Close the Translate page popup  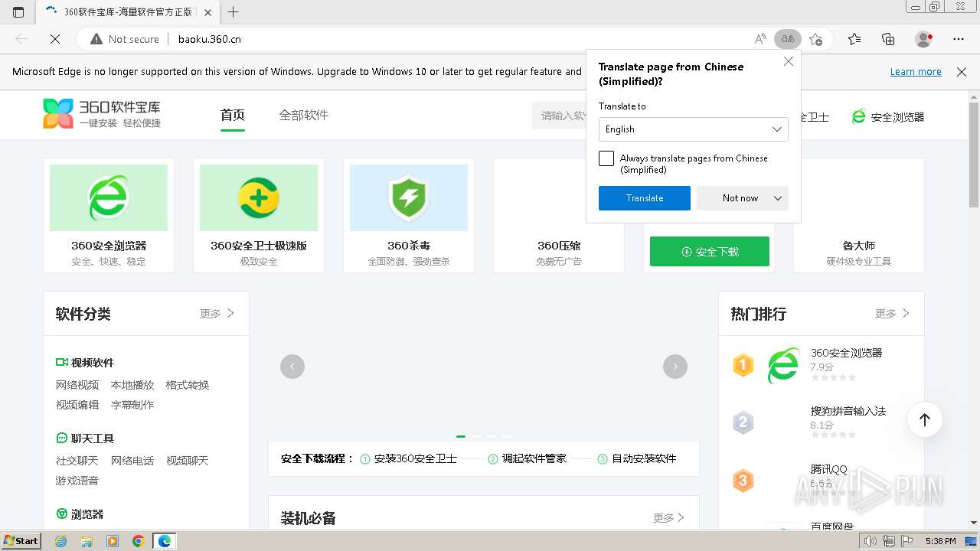pos(789,62)
